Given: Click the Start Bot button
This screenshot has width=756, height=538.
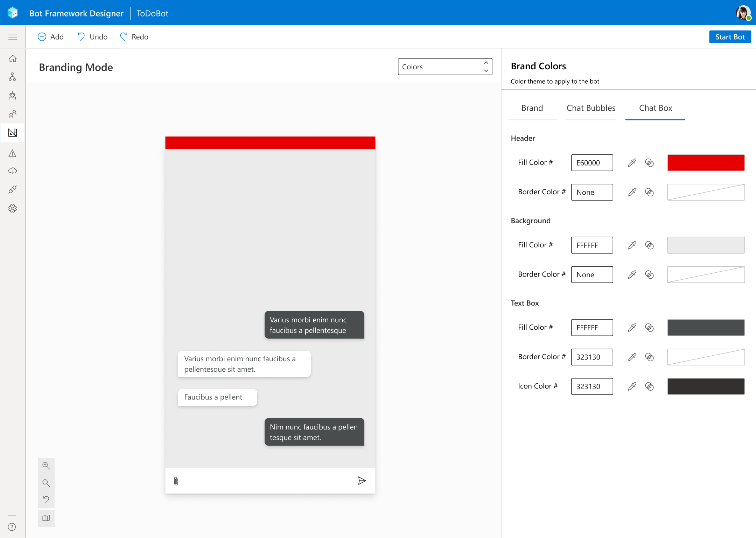Looking at the screenshot, I should click(x=730, y=37).
